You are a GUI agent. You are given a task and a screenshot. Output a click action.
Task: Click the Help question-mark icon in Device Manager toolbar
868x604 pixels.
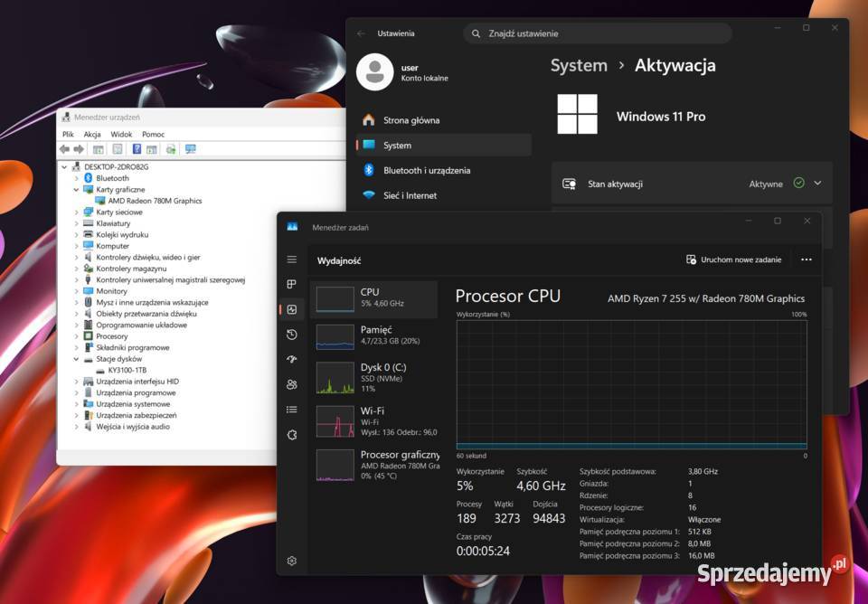pos(137,149)
